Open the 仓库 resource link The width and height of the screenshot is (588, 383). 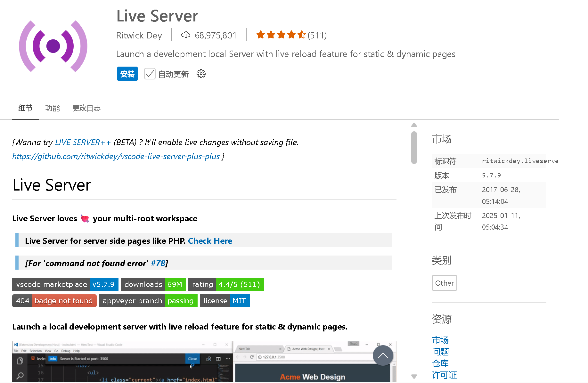[440, 363]
